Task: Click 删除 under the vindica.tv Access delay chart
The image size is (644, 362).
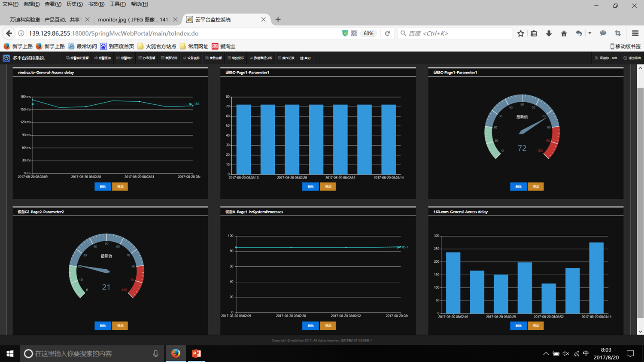Action: 103,187
